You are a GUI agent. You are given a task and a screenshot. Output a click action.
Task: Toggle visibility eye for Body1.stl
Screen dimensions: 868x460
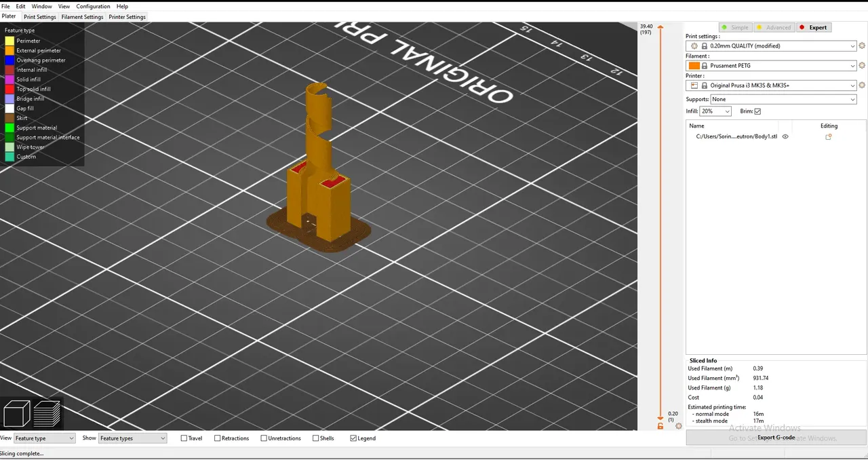(785, 136)
